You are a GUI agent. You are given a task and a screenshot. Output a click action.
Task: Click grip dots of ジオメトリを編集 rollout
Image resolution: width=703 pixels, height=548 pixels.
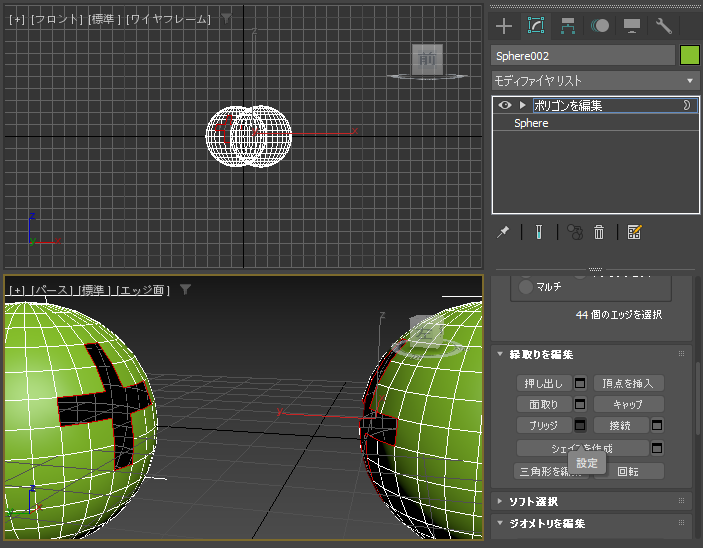point(681,522)
